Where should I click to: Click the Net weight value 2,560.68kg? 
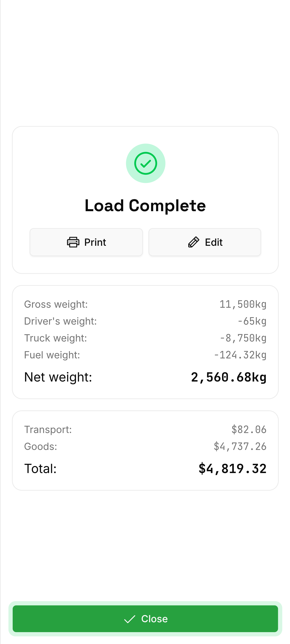click(x=228, y=377)
